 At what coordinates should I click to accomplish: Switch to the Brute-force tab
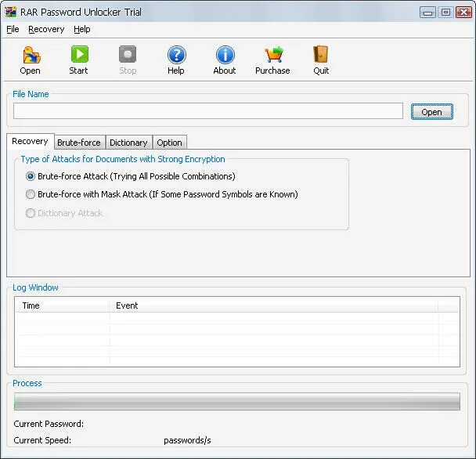coord(79,143)
